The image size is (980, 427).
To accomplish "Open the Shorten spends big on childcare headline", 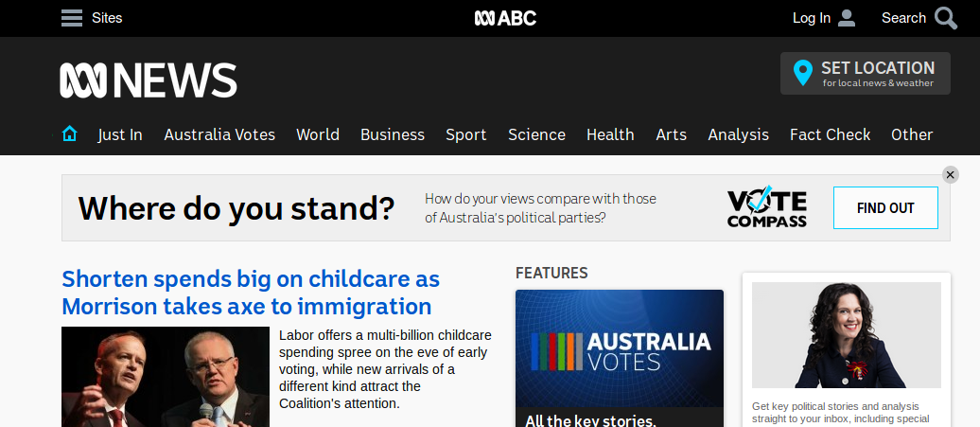I will point(251,293).
